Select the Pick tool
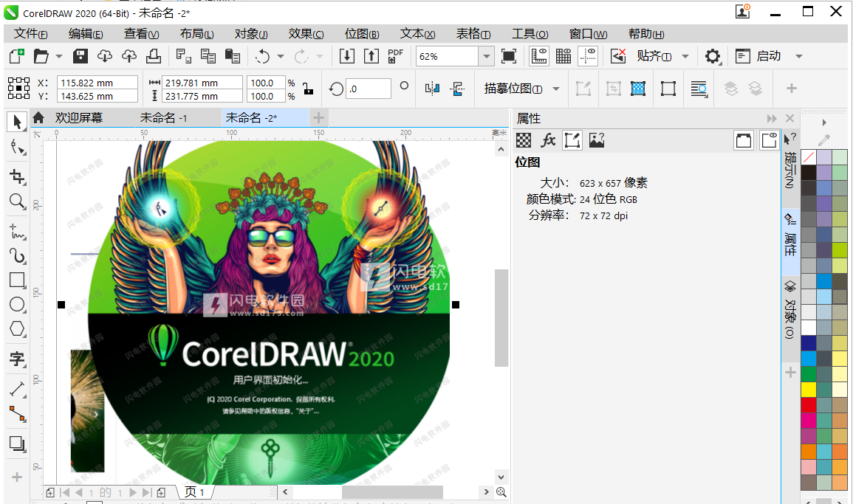This screenshot has height=504, width=853. tap(17, 122)
